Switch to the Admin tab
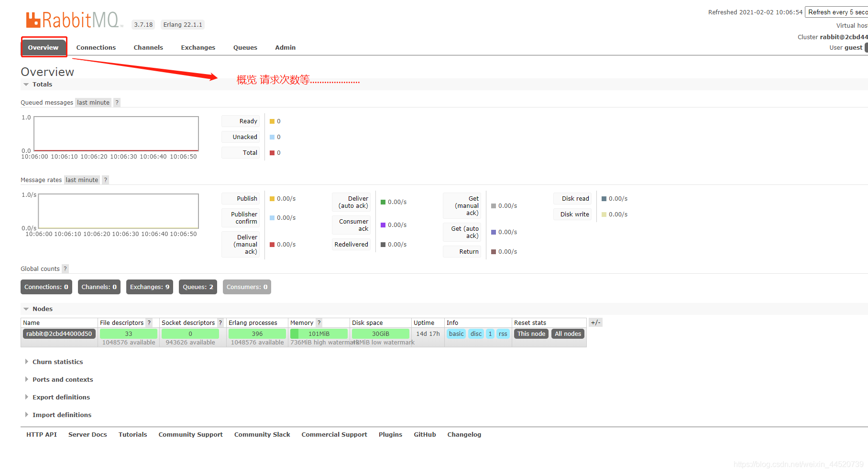868x473 pixels. click(286, 47)
